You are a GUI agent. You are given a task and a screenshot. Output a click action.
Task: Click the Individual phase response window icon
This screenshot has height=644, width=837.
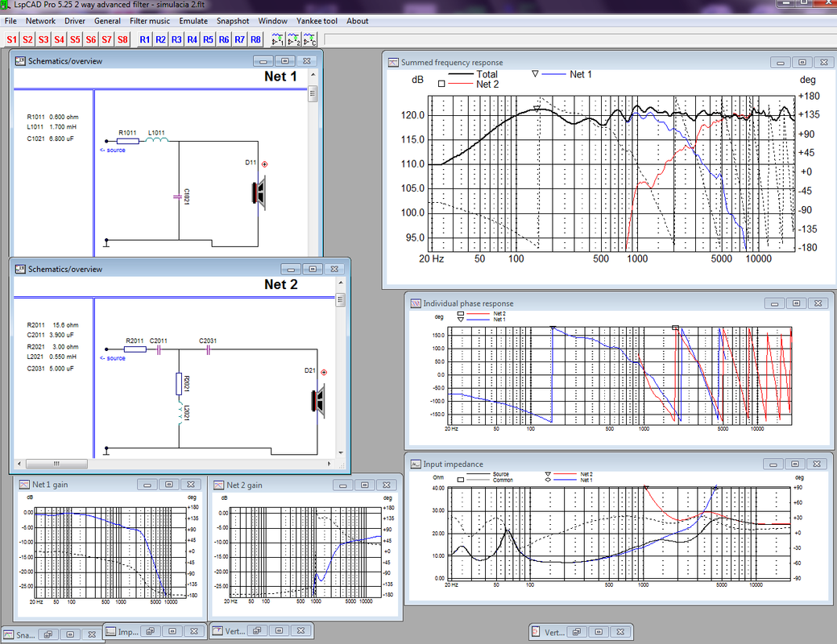pos(416,303)
